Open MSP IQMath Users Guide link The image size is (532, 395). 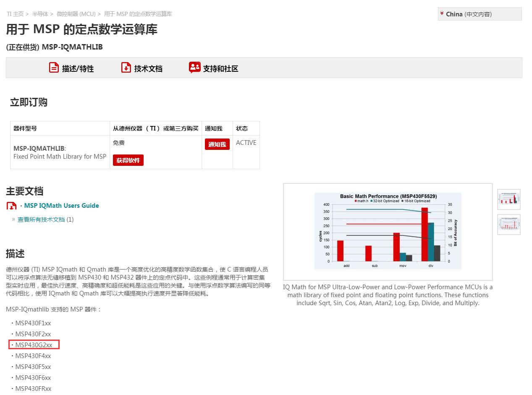tap(61, 206)
